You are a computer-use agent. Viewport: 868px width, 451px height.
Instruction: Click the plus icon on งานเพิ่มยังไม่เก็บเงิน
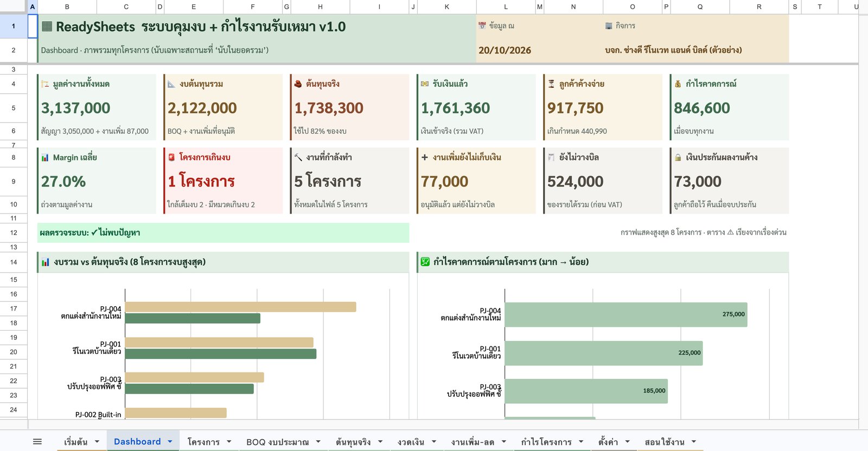click(x=425, y=157)
